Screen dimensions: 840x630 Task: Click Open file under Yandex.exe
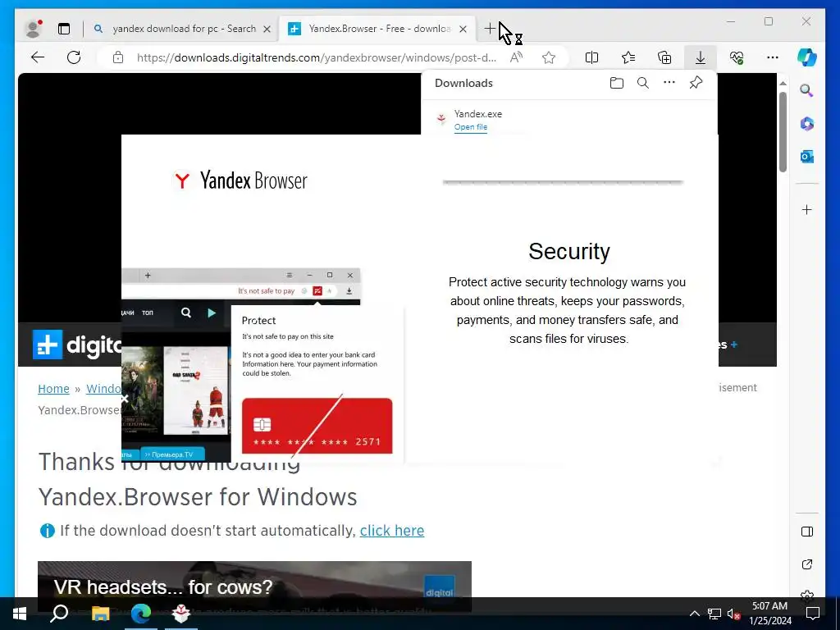pyautogui.click(x=470, y=127)
